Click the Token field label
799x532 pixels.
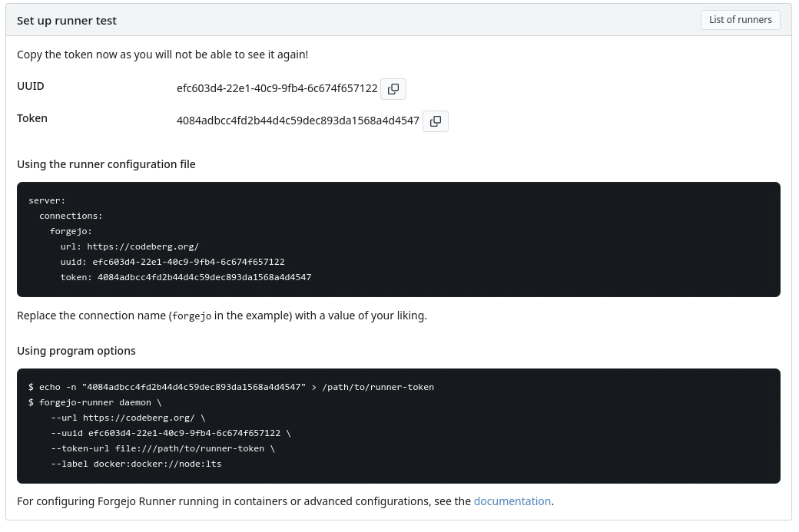32,118
